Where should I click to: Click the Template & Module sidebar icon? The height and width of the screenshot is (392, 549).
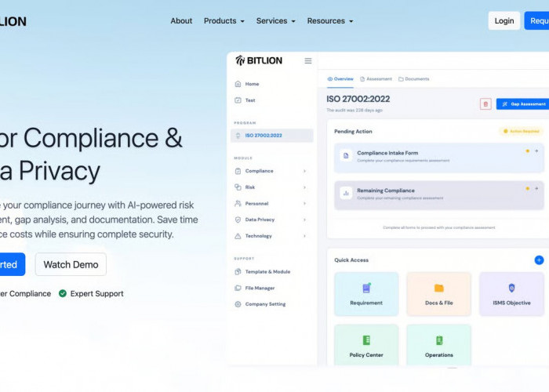(x=238, y=272)
